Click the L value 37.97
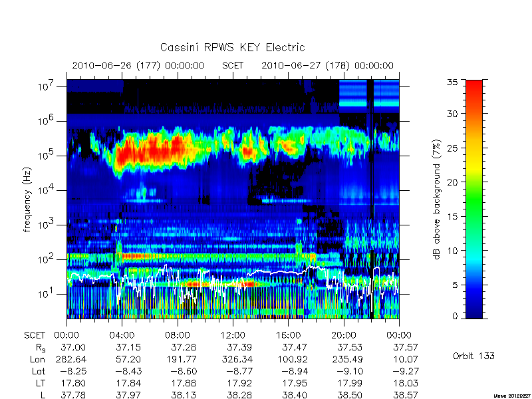The width and height of the screenshot is (532, 399). pyautogui.click(x=128, y=395)
